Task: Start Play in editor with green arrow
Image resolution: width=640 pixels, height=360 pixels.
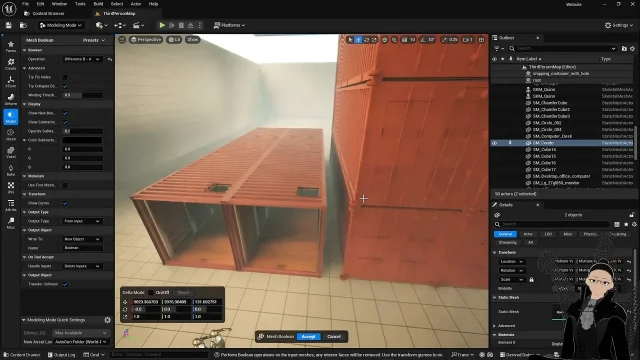Action: (162, 25)
